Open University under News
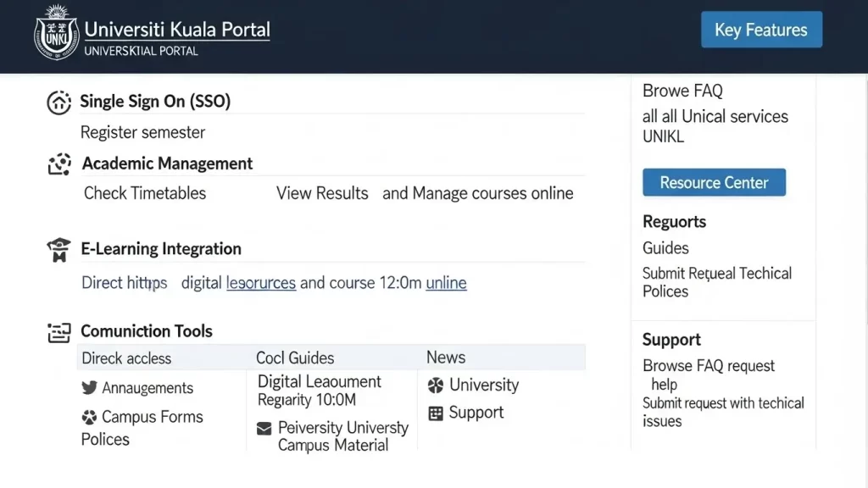 coord(484,385)
